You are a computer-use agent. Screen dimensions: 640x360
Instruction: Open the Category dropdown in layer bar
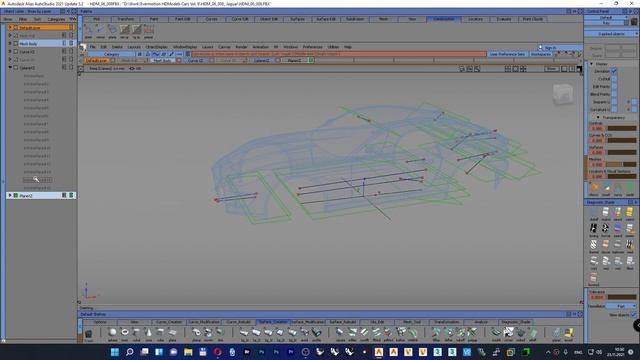point(111,54)
